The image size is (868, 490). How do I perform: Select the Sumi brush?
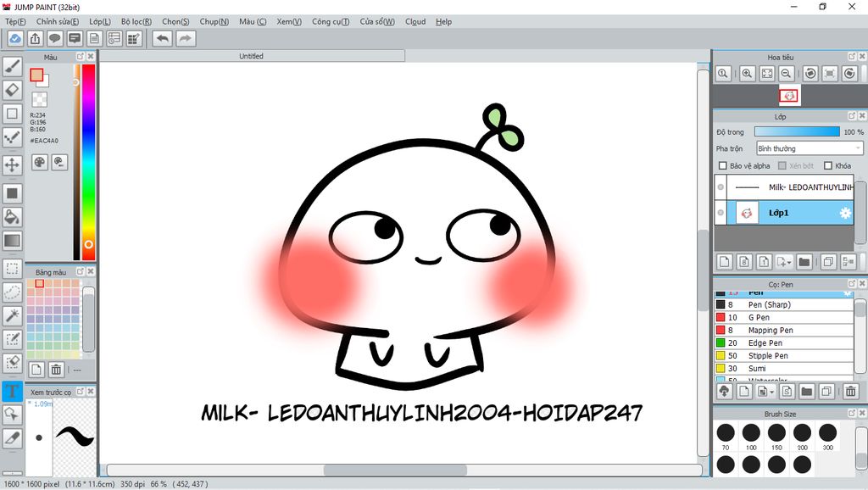point(784,368)
